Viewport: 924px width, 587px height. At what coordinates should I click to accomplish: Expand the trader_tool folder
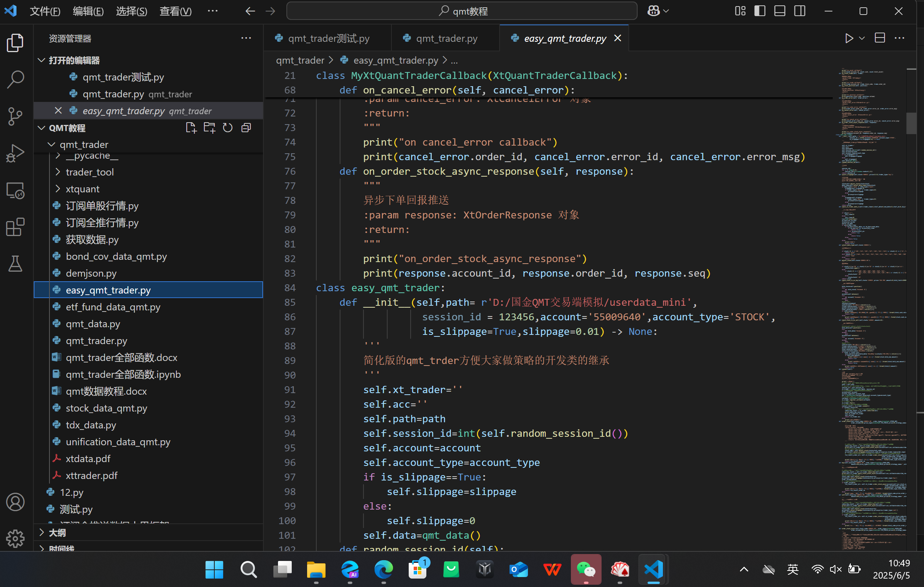click(x=58, y=172)
